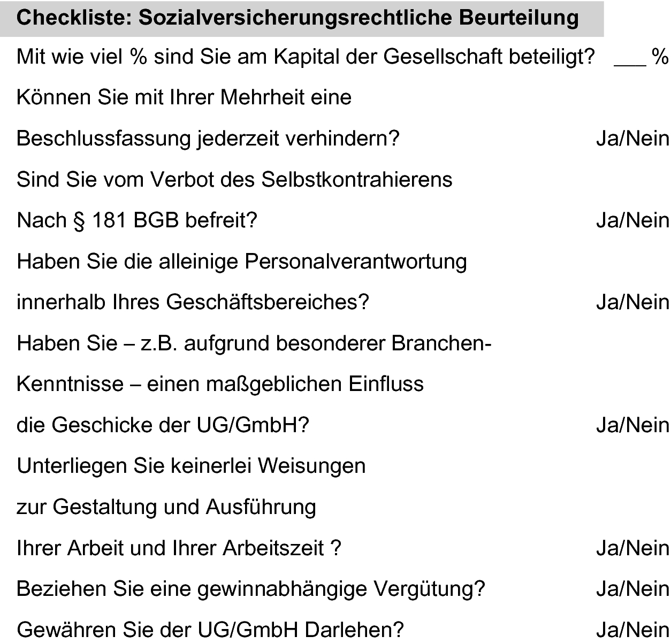
Task: Click the line "Haben Sie – z.B. aufgrund besonderer Branchen-"
Action: (254, 343)
